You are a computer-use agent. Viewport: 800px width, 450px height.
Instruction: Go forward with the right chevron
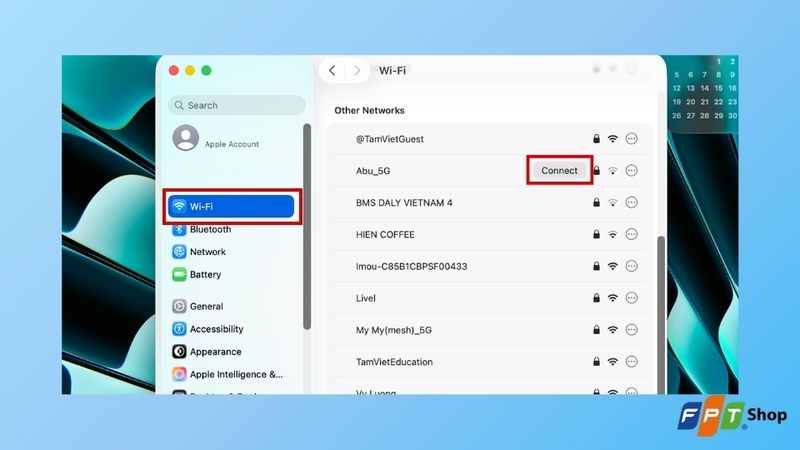pyautogui.click(x=357, y=70)
